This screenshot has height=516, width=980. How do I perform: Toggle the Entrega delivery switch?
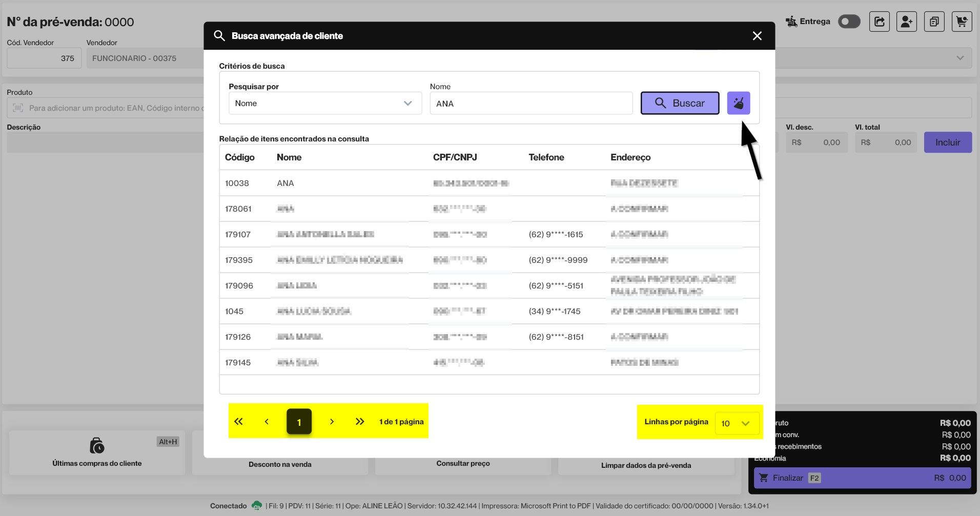click(x=849, y=22)
